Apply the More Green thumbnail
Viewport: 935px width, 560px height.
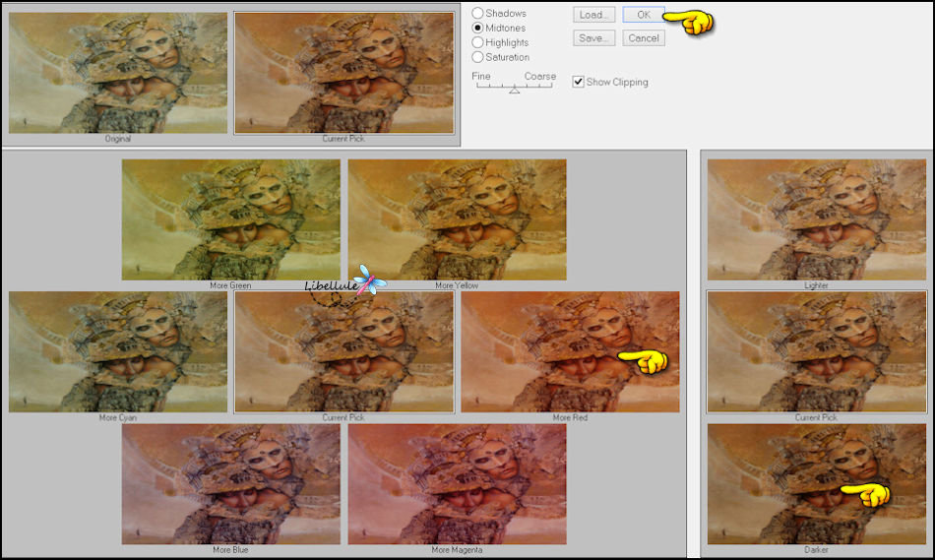(230, 219)
